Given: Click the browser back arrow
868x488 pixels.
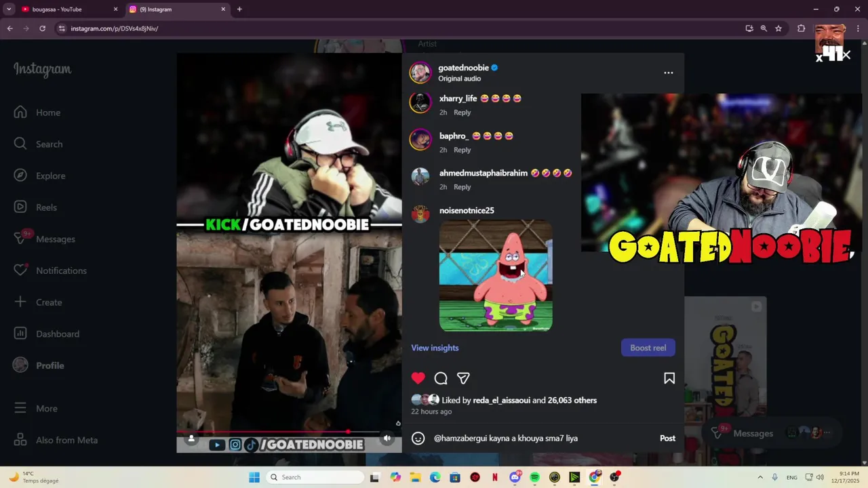Looking at the screenshot, I should click(10, 28).
